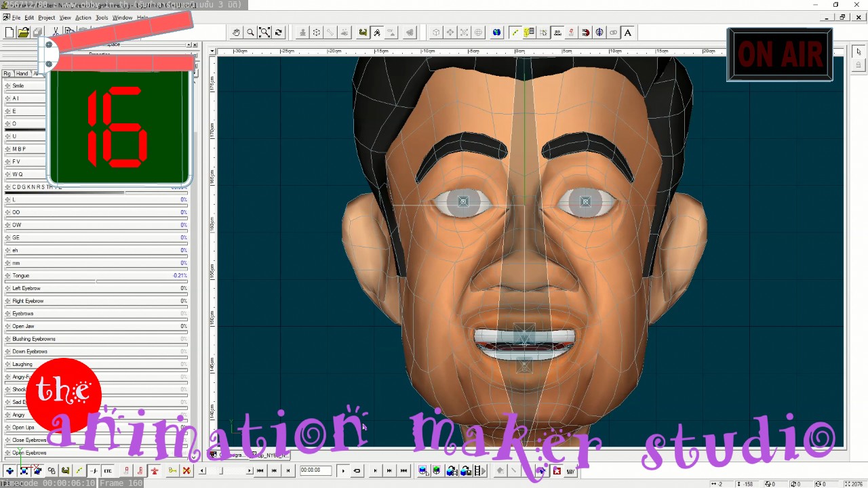Click the 'F V' pose label
Image resolution: width=868 pixels, height=488 pixels.
(x=16, y=162)
